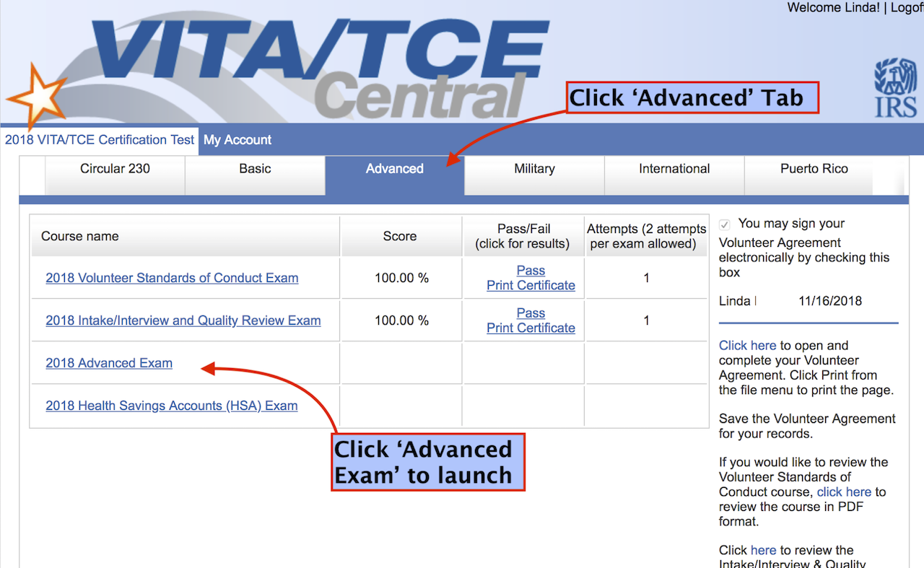Go to My Account menu item

point(237,140)
